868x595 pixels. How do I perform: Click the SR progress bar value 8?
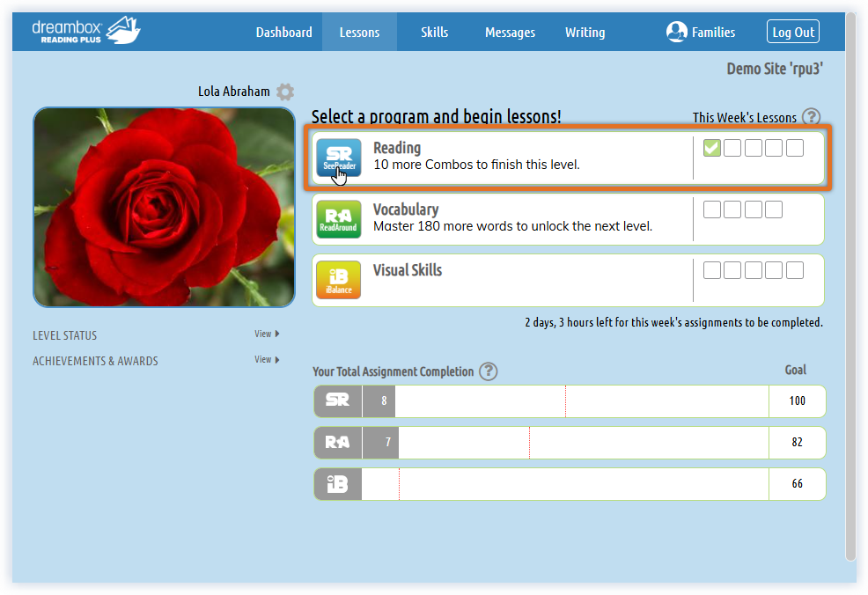(x=384, y=400)
